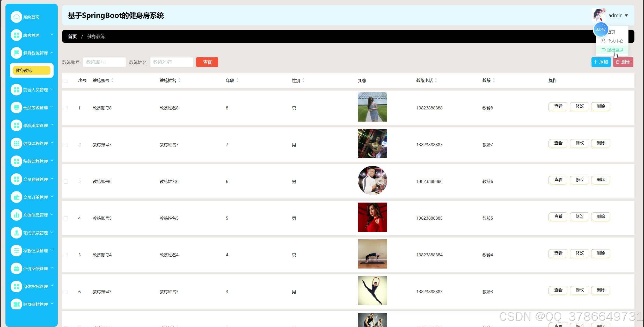Click the 会员订单管理 wallet icon
The height and width of the screenshot is (327, 644).
tap(16, 197)
